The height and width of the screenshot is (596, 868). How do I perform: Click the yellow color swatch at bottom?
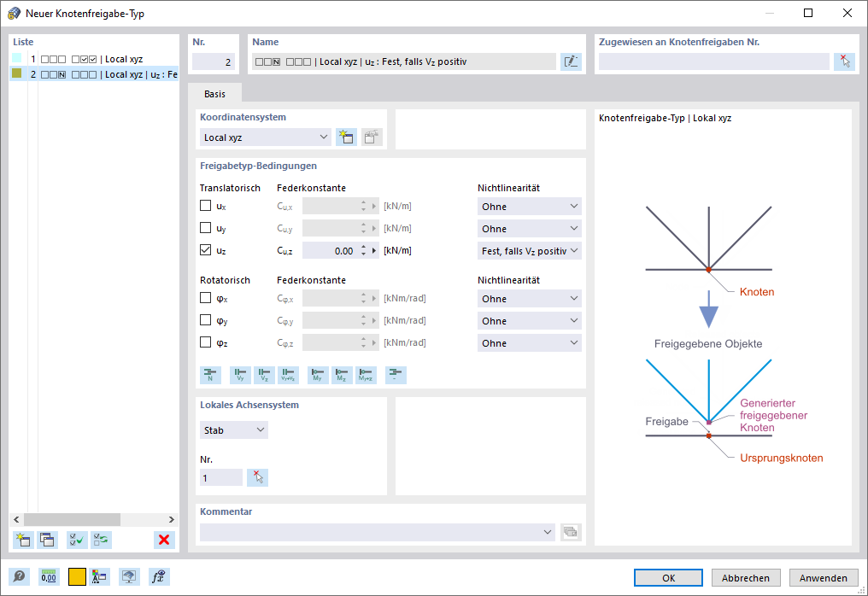(77, 577)
